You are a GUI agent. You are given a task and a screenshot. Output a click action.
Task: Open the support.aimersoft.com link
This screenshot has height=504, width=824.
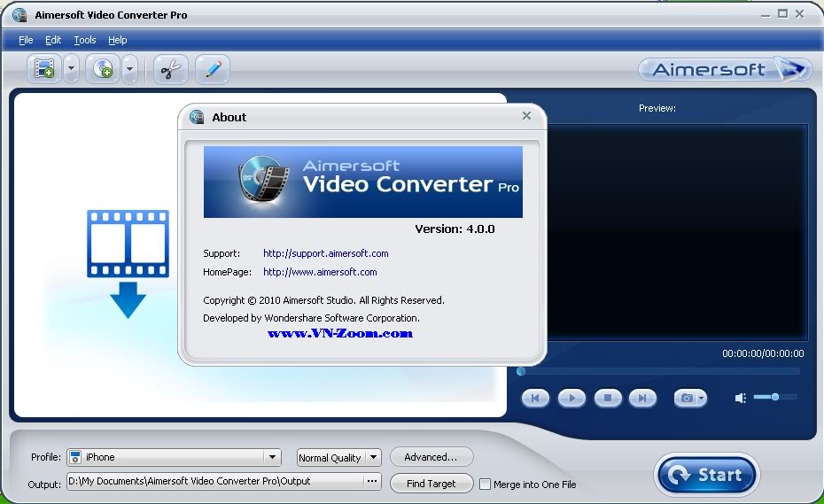(326, 253)
